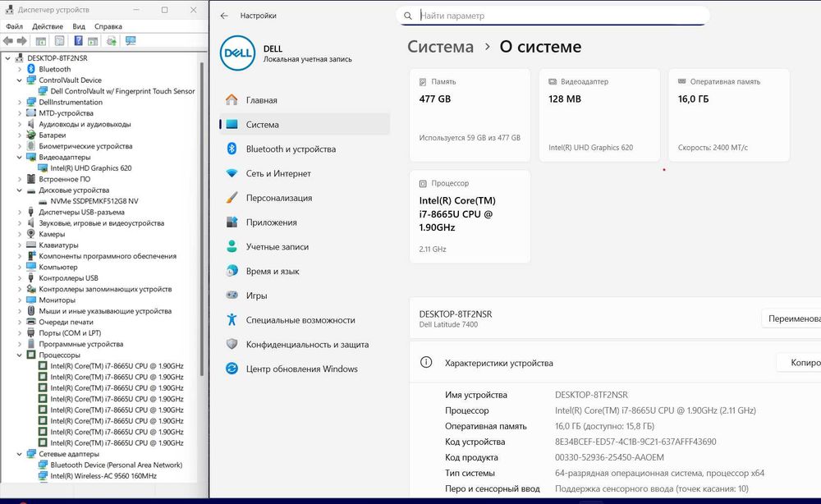
Task: Click the Конфиденциальность и защита shield icon
Action: point(232,344)
